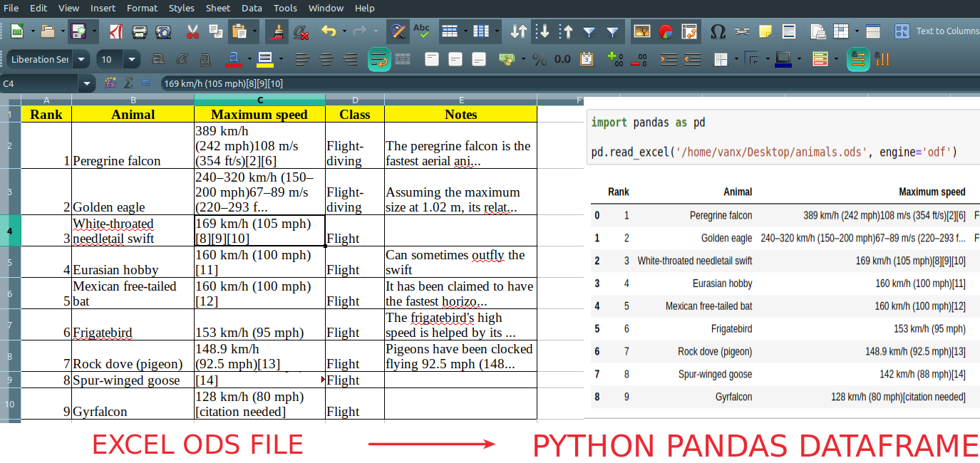Toggle underline on the cell contents
The width and height of the screenshot is (980, 463).
click(x=205, y=59)
